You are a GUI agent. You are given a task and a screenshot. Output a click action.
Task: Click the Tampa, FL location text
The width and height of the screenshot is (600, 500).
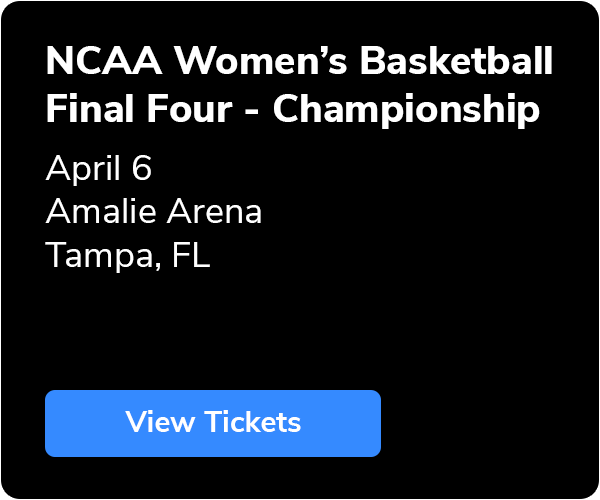[x=128, y=256]
